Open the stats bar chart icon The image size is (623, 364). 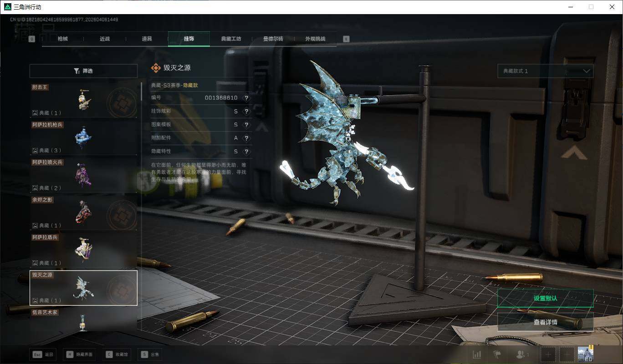coord(477,354)
